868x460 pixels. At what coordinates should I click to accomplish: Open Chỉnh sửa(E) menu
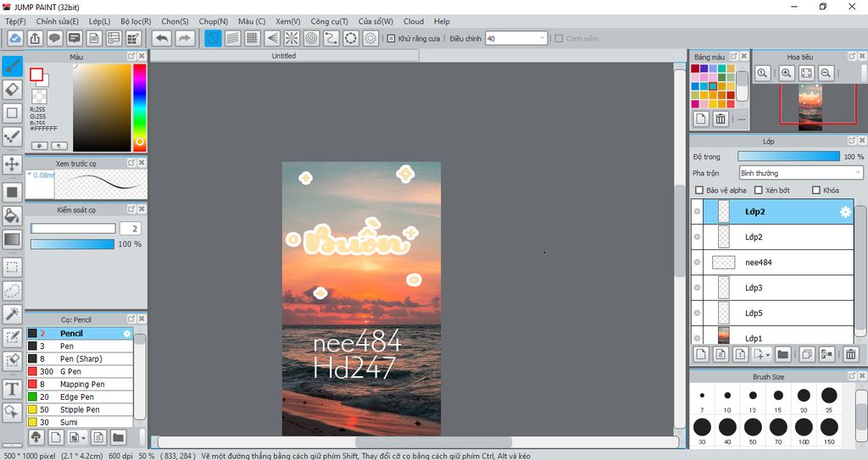57,21
